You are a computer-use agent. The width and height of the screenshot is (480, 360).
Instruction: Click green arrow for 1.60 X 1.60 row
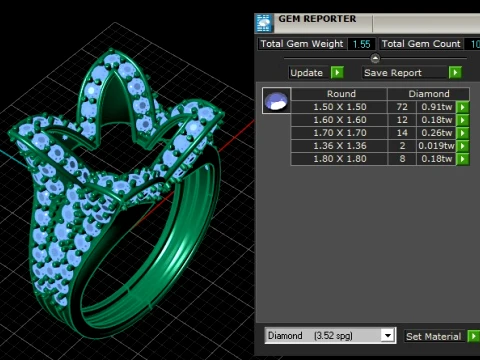[463, 120]
